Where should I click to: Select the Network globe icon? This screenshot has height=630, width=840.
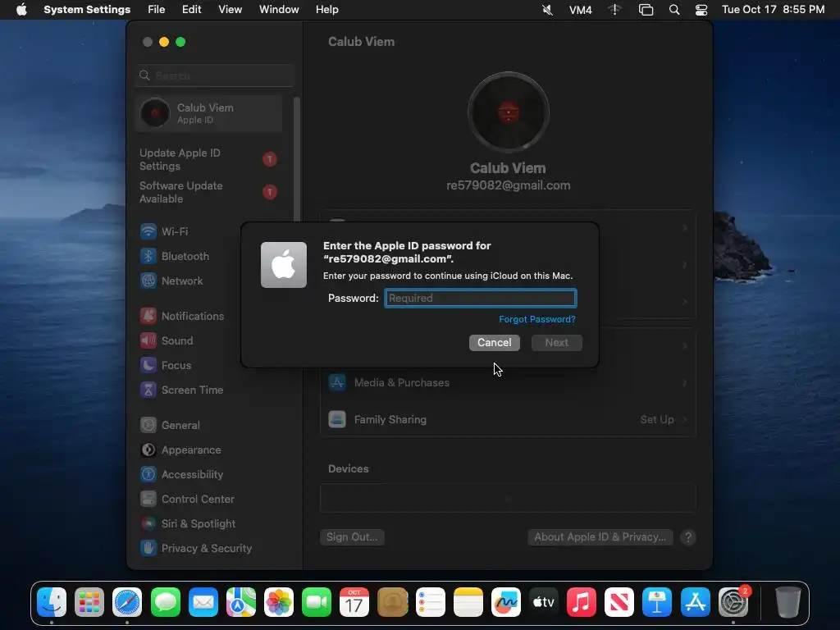[x=148, y=281]
